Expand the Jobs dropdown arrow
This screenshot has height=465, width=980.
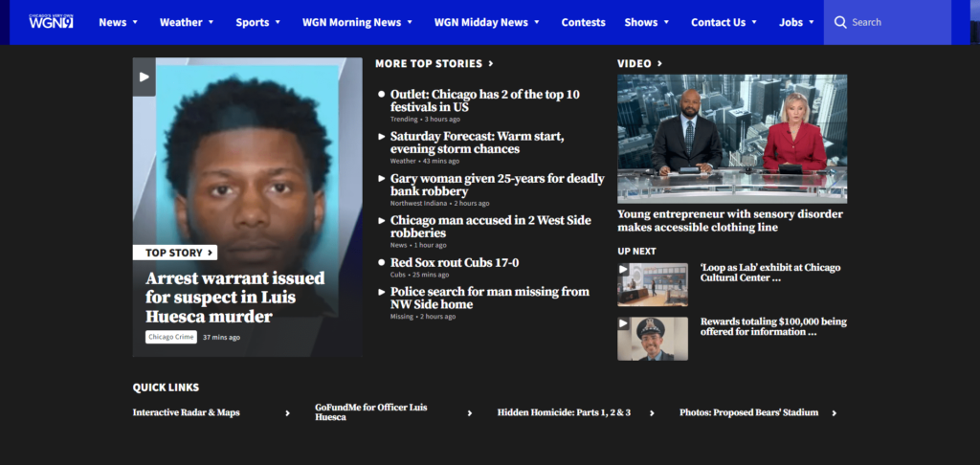[812, 23]
